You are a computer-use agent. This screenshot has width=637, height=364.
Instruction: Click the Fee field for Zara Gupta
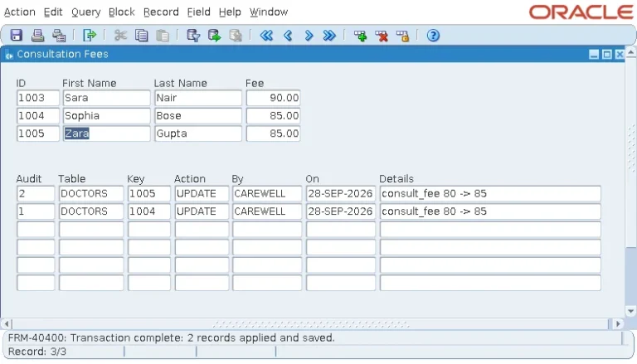(273, 133)
